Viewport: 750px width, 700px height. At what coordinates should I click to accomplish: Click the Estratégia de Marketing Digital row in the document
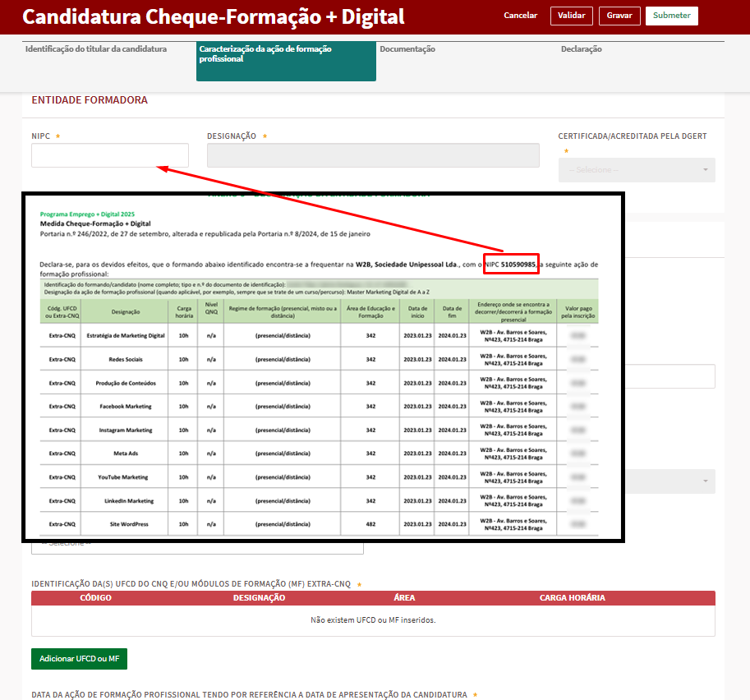[126, 335]
